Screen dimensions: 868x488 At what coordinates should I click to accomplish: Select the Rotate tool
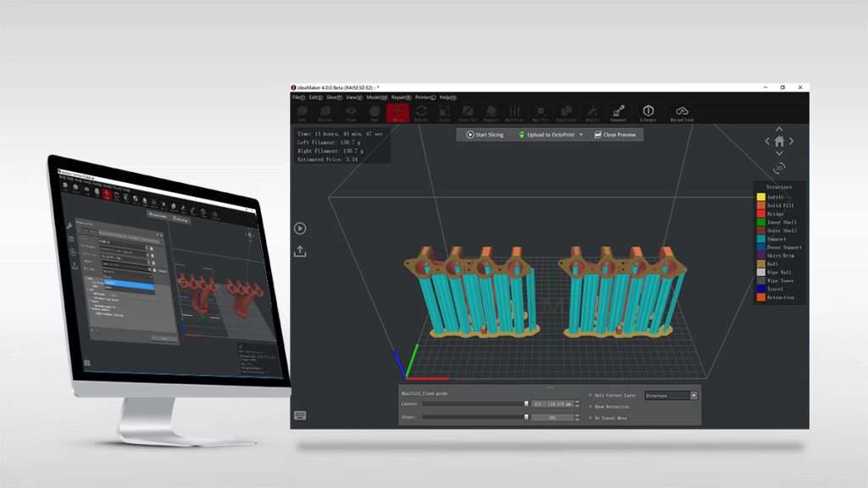click(421, 112)
